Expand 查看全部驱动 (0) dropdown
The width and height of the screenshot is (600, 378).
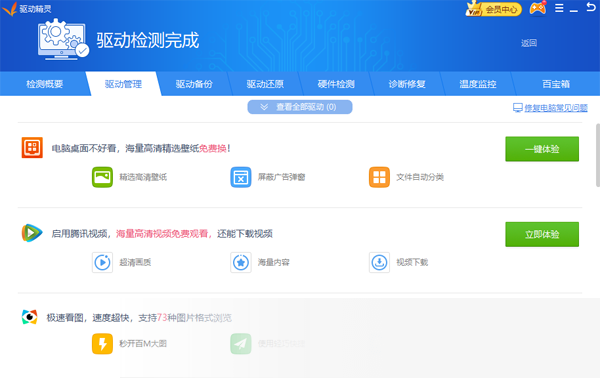pos(300,107)
